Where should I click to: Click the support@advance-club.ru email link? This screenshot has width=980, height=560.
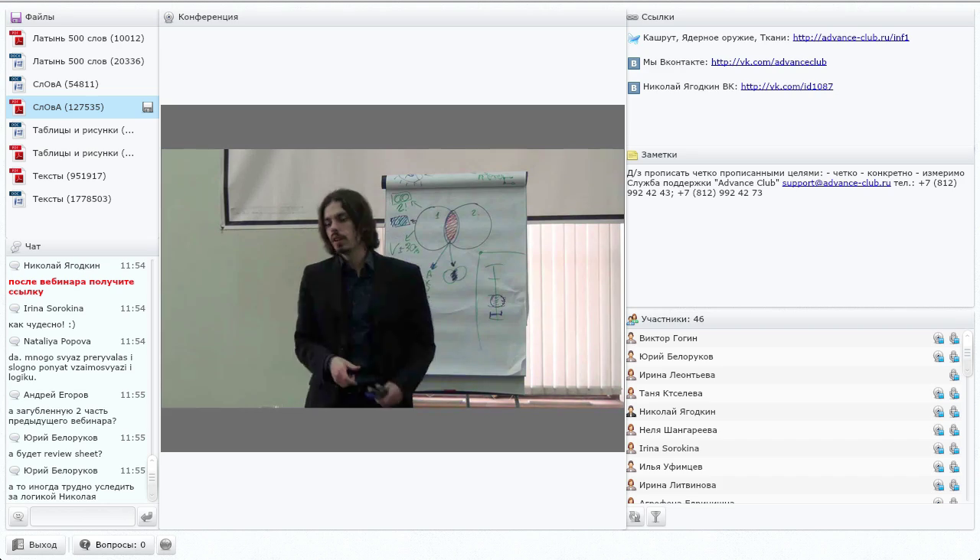836,183
